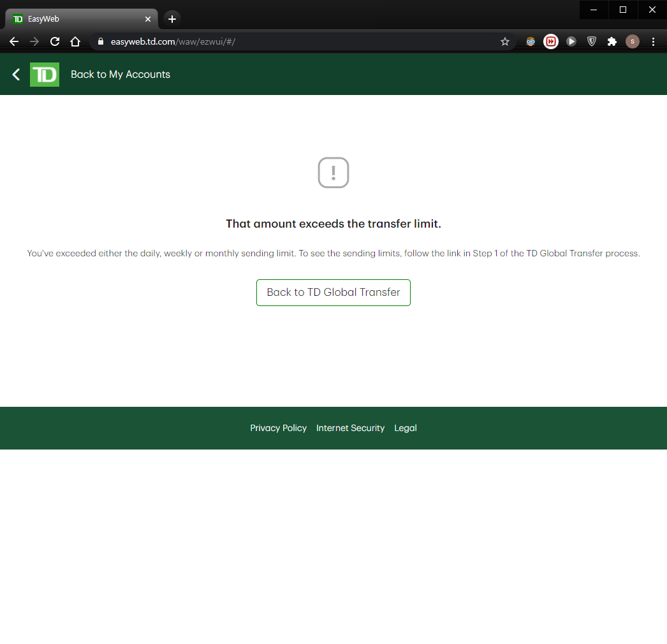The height and width of the screenshot is (644, 667).
Task: Click the TD logo
Action: coord(45,75)
